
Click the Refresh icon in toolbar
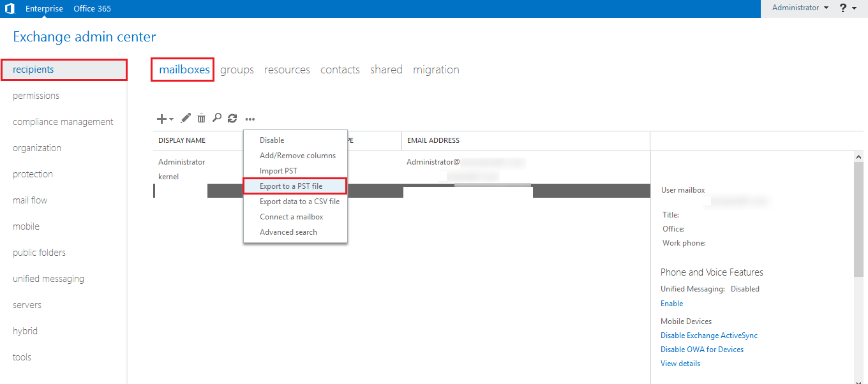pyautogui.click(x=232, y=118)
